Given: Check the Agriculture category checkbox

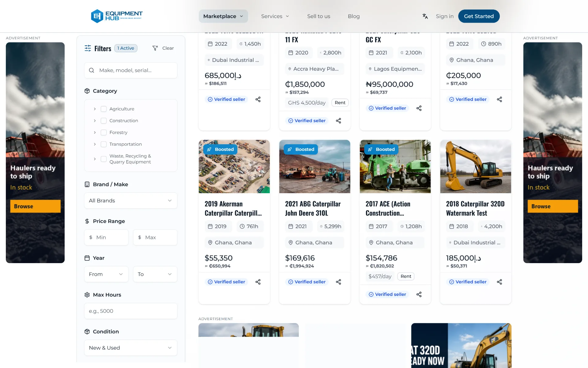Looking at the screenshot, I should coord(104,109).
